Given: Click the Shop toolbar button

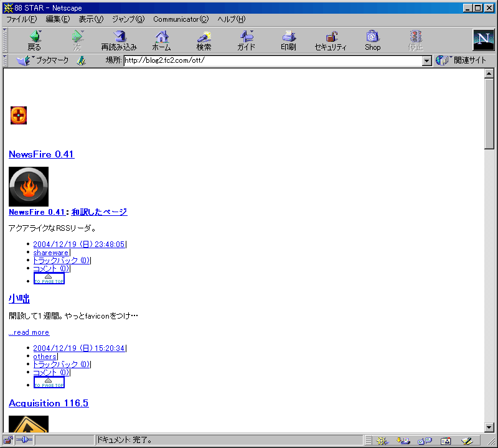Looking at the screenshot, I should click(x=372, y=40).
